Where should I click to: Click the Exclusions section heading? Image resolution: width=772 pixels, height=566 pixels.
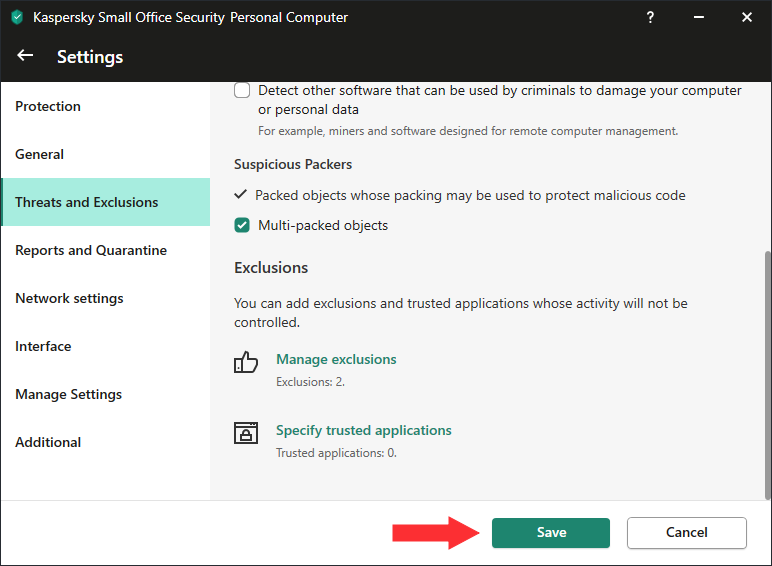(271, 268)
